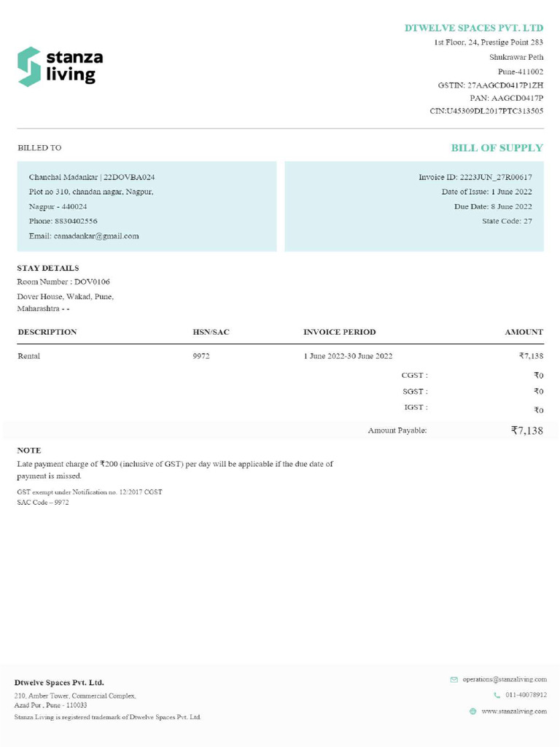Click the green Stanza Living logo icon
The image size is (560, 747).
(x=29, y=66)
